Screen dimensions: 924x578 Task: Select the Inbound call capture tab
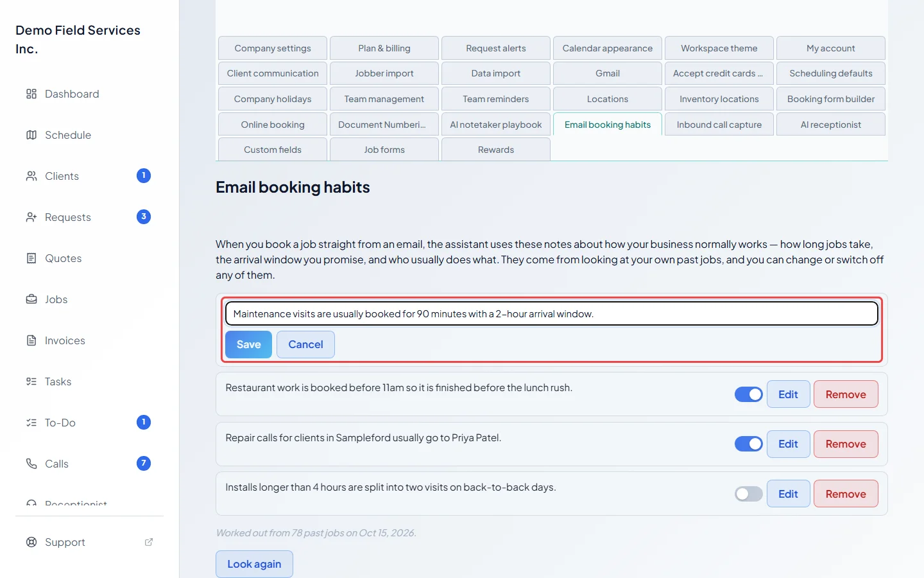coord(719,125)
